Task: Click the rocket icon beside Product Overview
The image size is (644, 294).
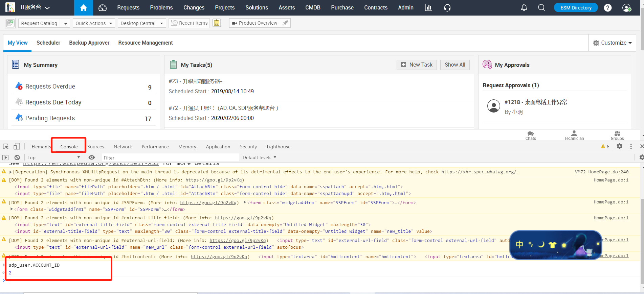Action: coord(285,23)
